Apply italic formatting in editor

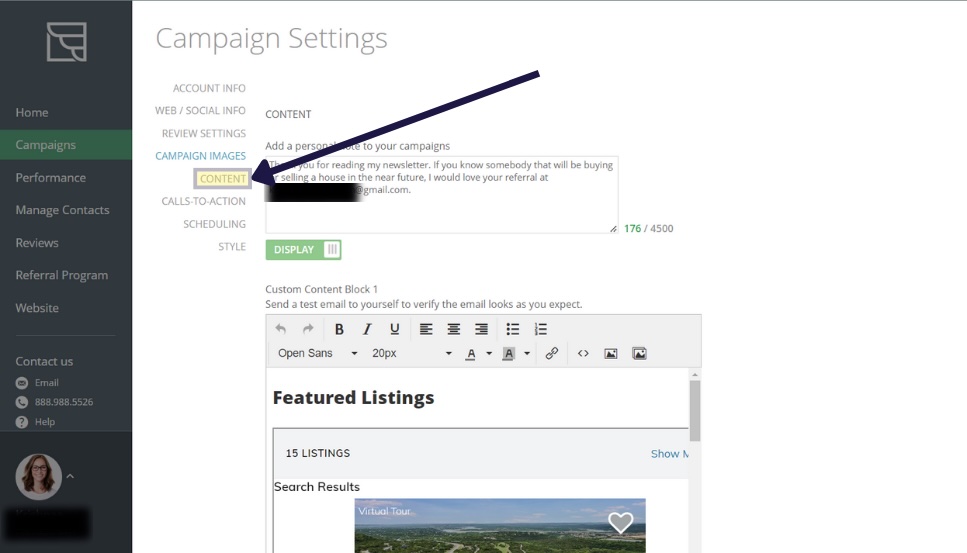367,329
